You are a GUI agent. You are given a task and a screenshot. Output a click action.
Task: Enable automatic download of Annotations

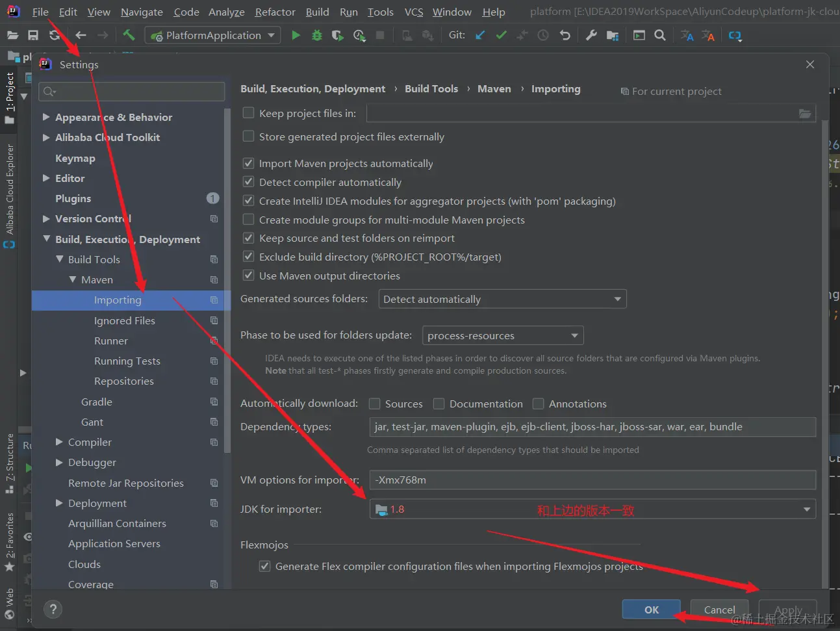pyautogui.click(x=538, y=404)
